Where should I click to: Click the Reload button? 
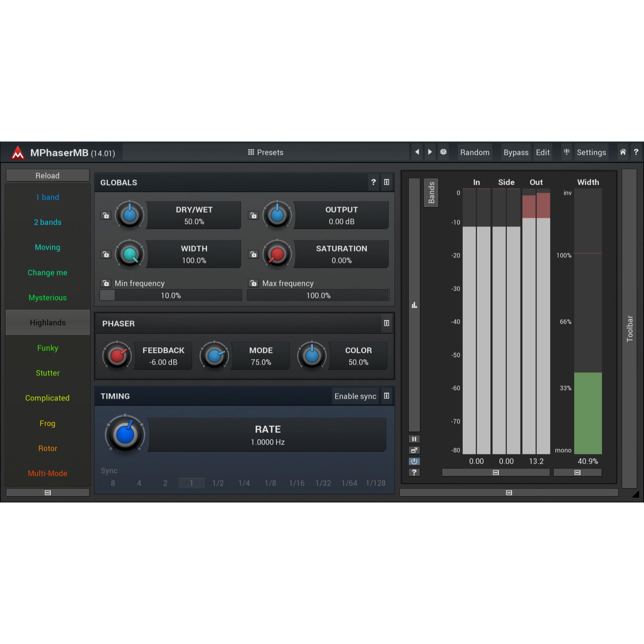(48, 175)
